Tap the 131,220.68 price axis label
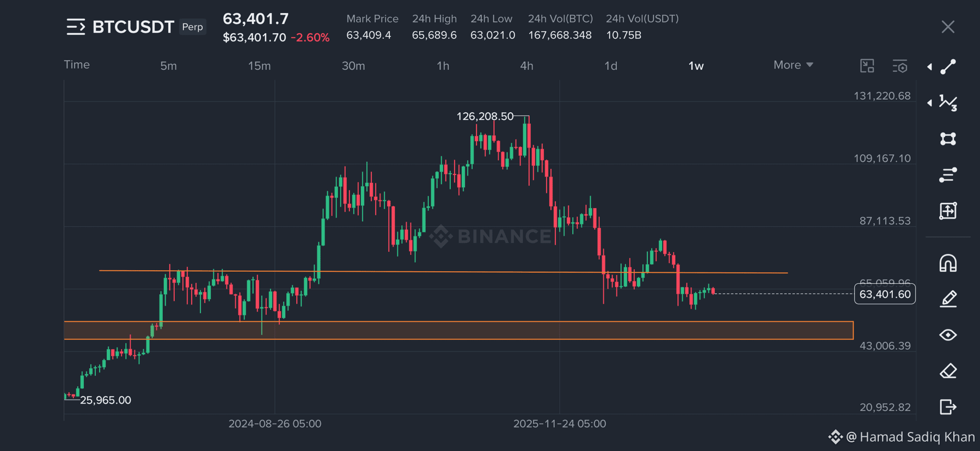 click(x=882, y=96)
